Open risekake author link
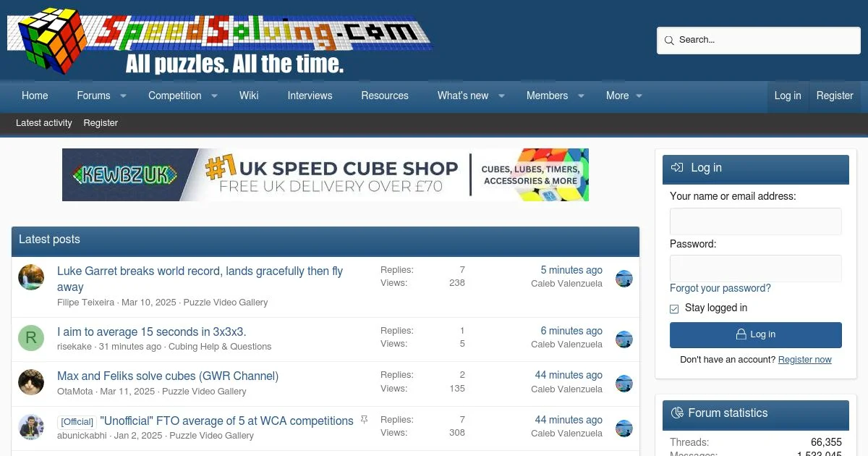 (x=75, y=347)
